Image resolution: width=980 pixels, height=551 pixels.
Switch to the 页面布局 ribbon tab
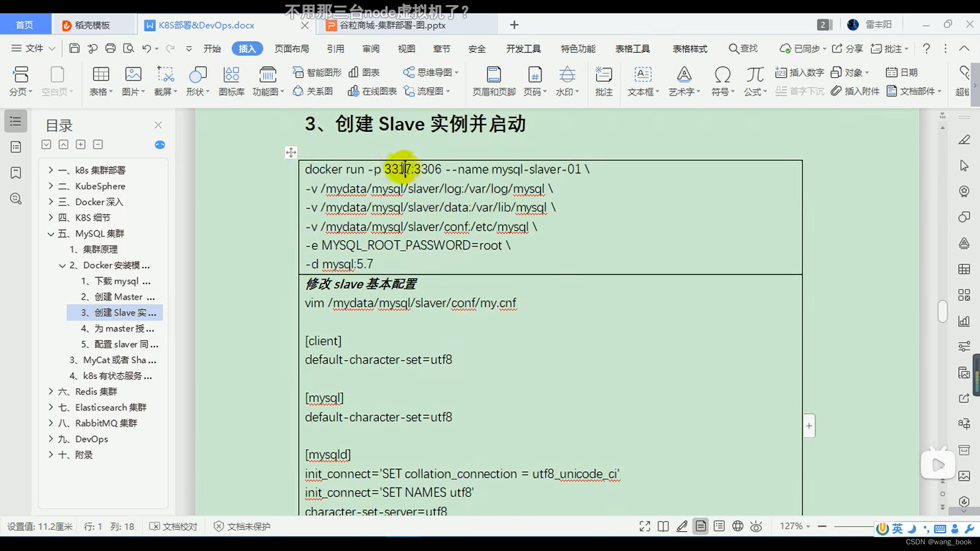[291, 48]
